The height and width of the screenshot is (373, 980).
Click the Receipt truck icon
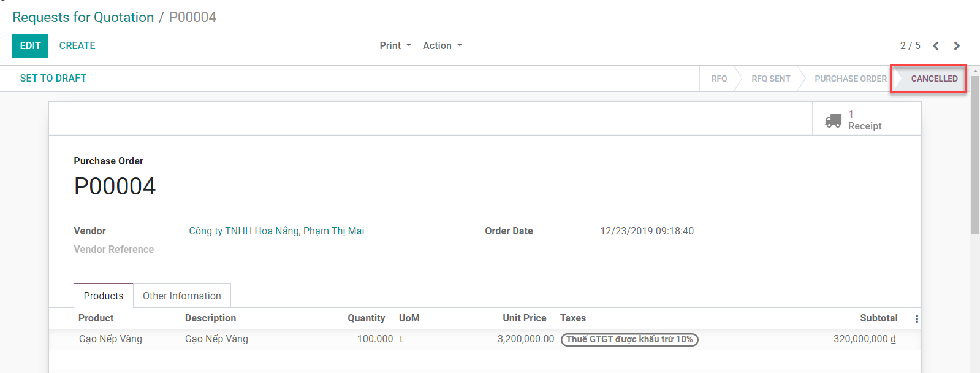(833, 120)
